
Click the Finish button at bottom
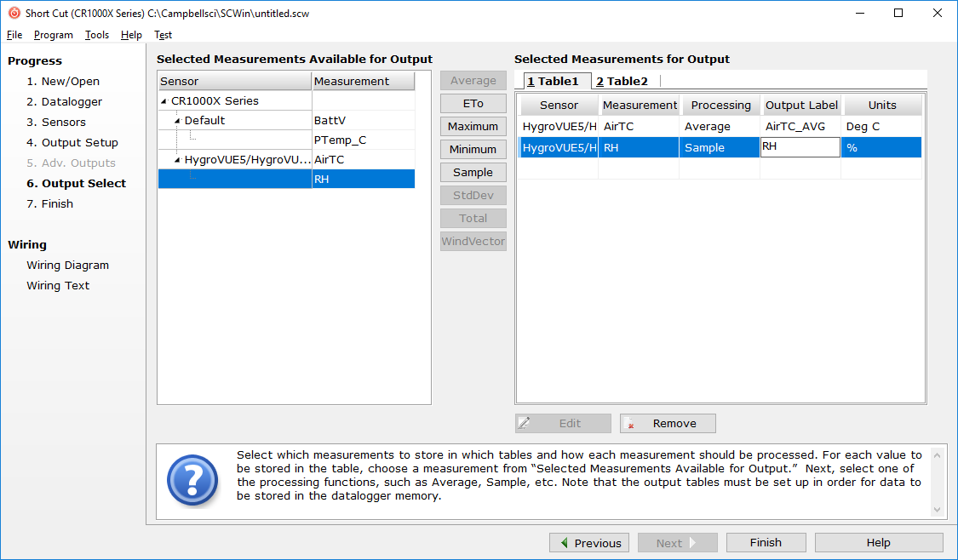pos(766,543)
